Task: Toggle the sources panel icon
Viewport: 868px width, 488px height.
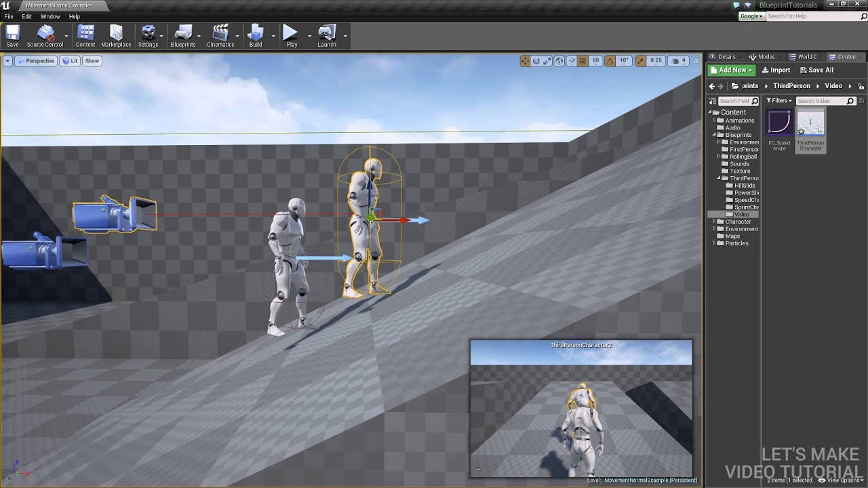Action: pos(713,101)
